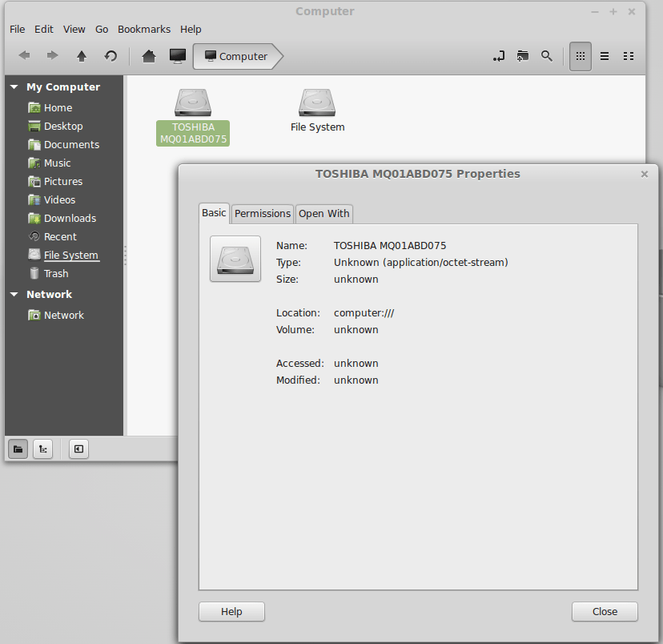The image size is (663, 644).
Task: Close the Properties dialog
Action: pyautogui.click(x=605, y=611)
